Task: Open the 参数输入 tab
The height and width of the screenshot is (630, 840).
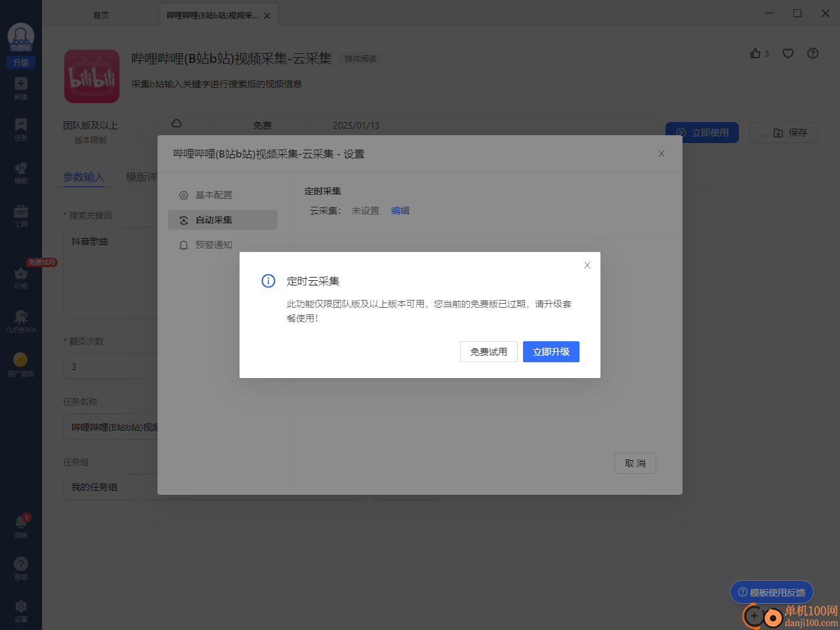Action: (x=84, y=177)
